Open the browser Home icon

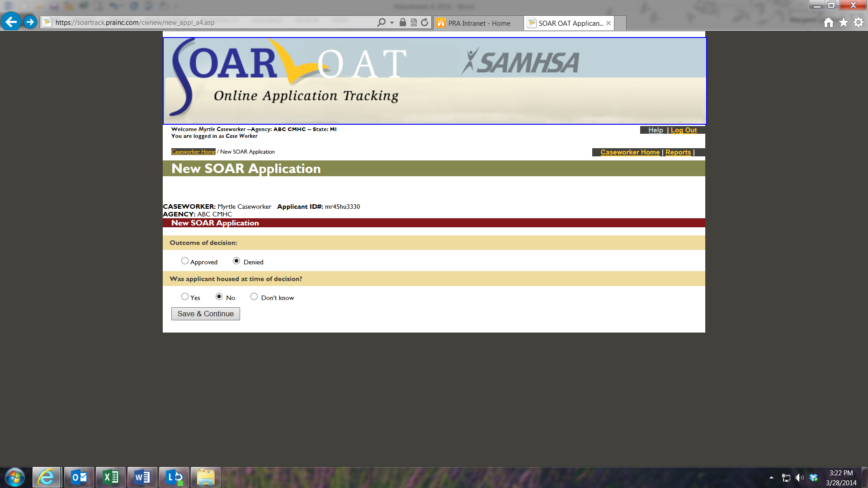[x=828, y=23]
